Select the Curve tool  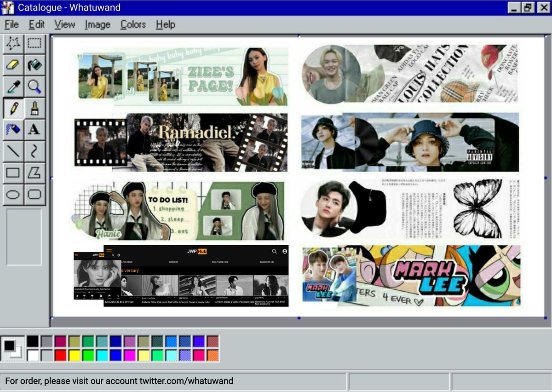pos(35,152)
